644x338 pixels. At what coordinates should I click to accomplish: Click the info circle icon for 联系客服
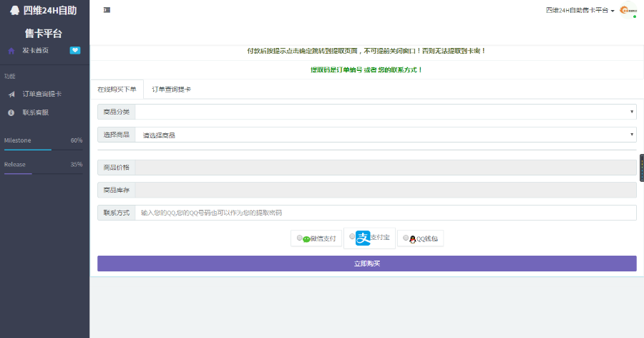pyautogui.click(x=11, y=112)
